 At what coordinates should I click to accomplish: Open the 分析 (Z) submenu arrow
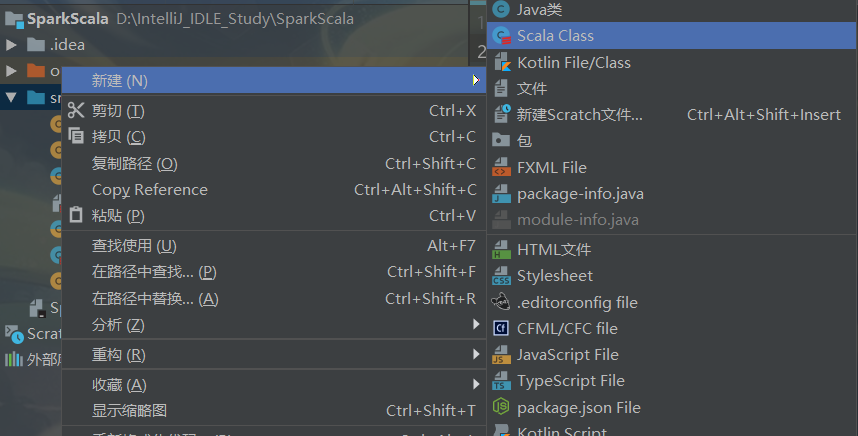(x=476, y=324)
